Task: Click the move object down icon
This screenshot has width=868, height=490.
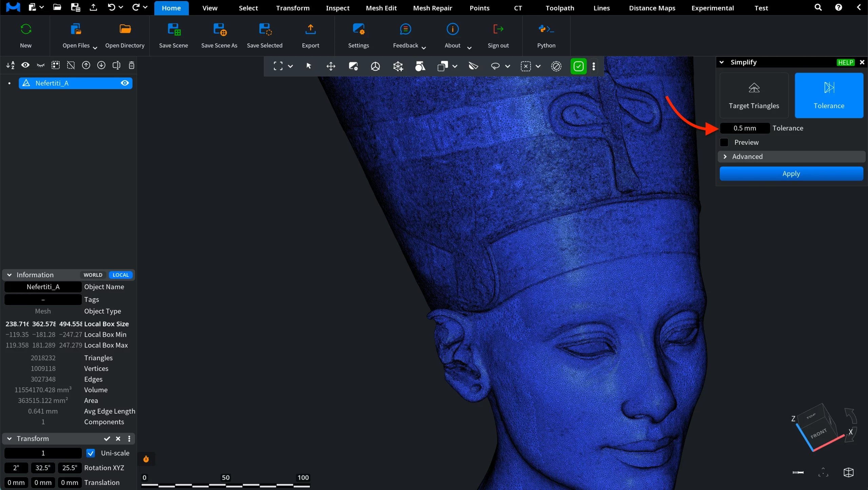Action: pos(101,65)
